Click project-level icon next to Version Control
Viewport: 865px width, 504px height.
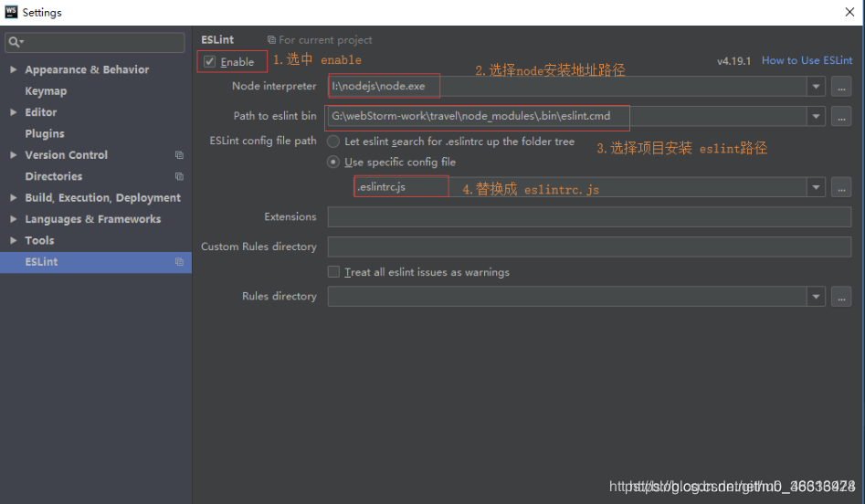click(179, 155)
